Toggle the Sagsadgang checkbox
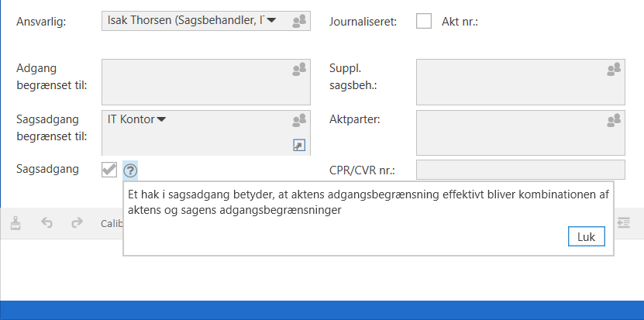Screen dimensions: 644x320 (109, 170)
